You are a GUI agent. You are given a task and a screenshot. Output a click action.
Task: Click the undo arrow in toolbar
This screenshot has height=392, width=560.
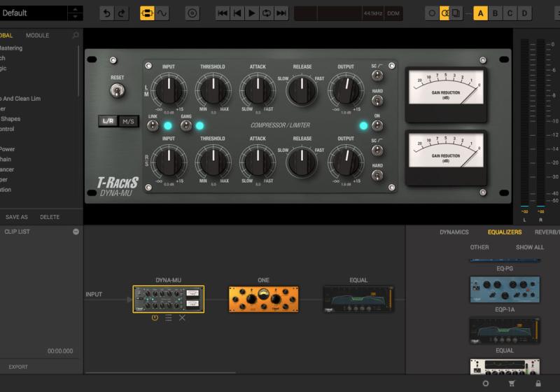[x=106, y=13]
